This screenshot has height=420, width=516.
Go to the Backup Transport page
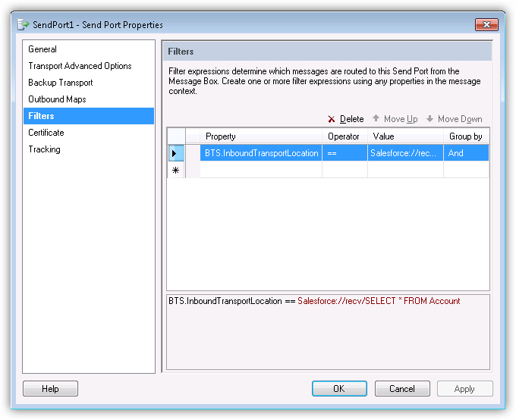click(61, 83)
